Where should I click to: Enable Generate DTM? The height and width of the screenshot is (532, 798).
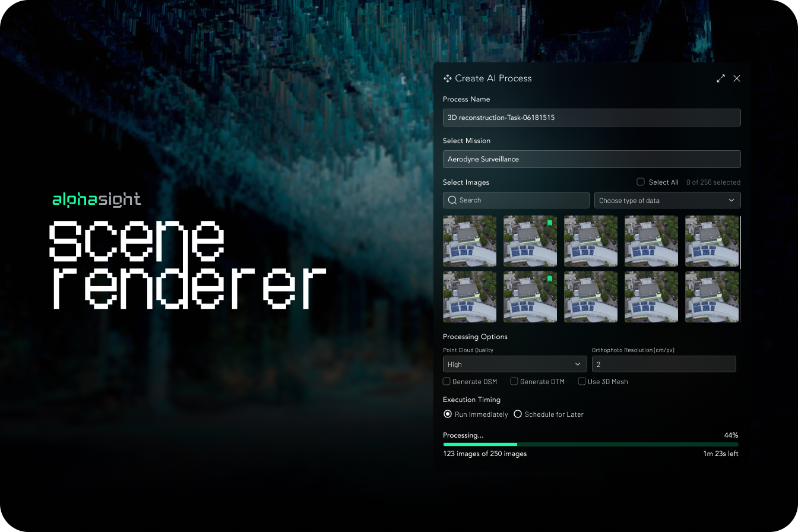514,381
